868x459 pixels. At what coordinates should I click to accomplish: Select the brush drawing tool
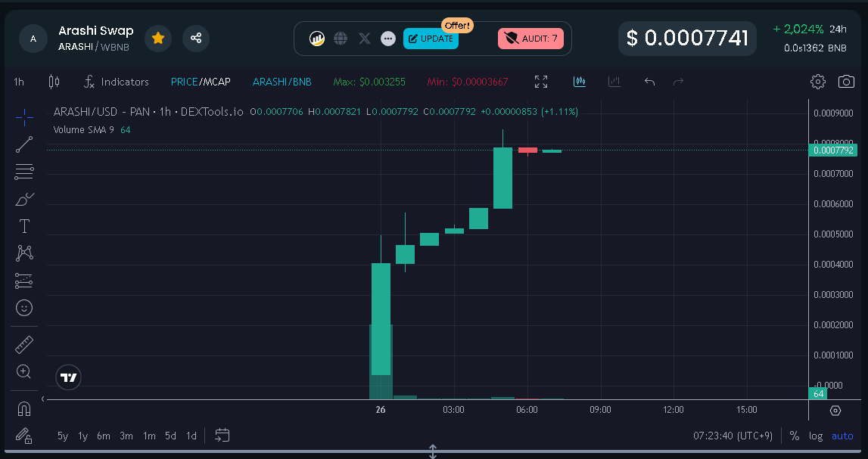[x=24, y=199]
